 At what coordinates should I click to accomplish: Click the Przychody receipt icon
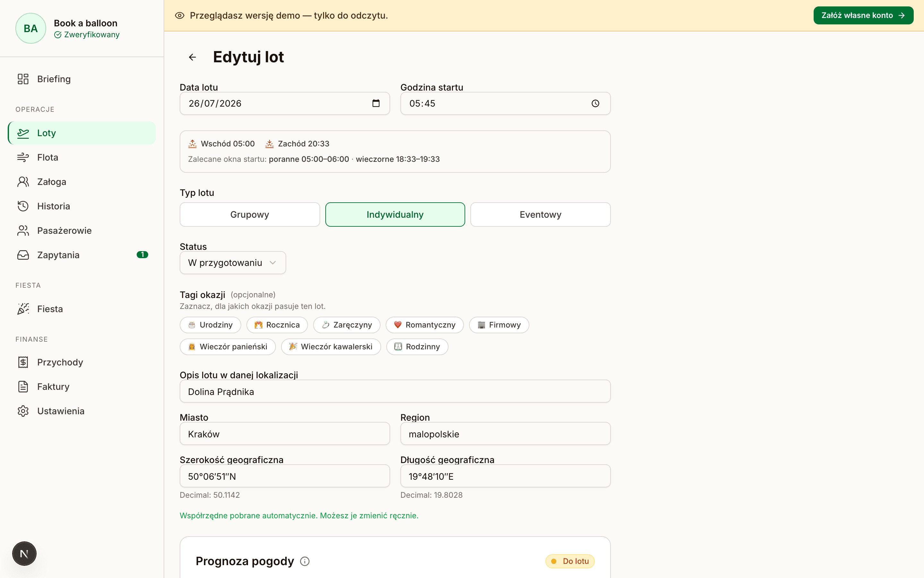click(x=23, y=363)
